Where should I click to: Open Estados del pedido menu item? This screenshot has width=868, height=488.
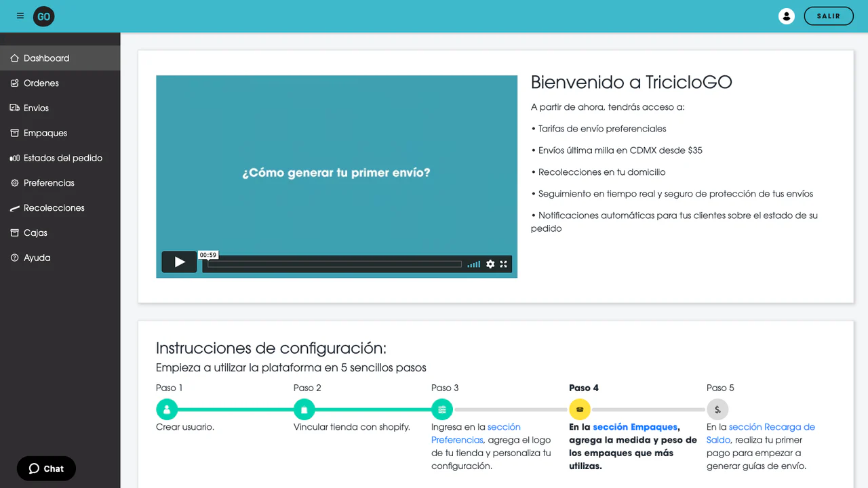click(60, 158)
